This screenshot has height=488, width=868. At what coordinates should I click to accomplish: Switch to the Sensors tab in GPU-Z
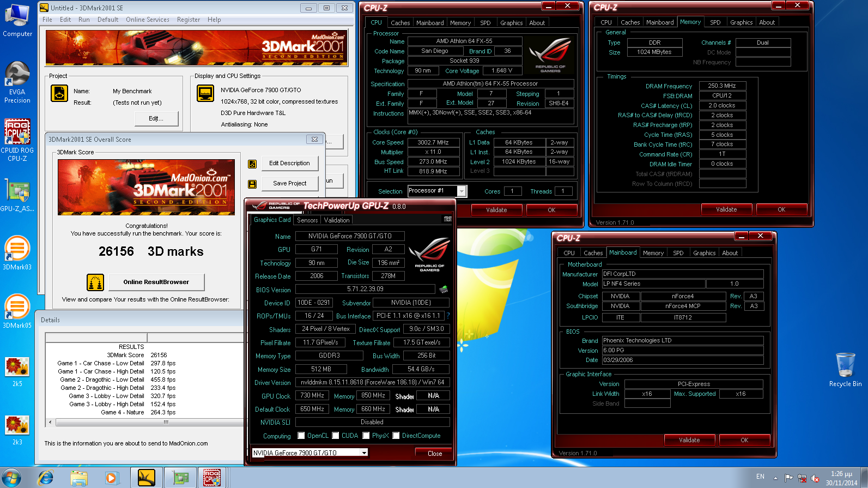pyautogui.click(x=307, y=220)
